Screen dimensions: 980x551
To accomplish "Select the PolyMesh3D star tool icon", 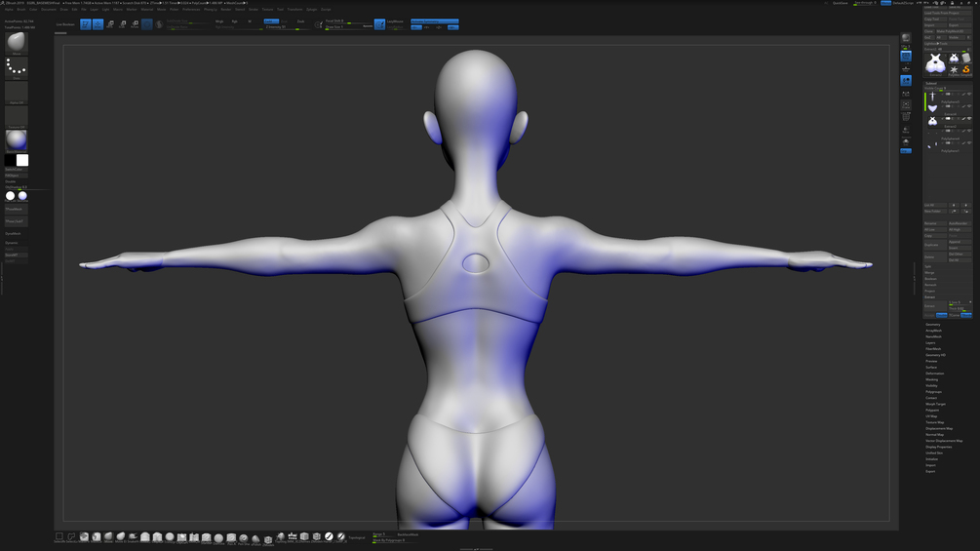I will tap(954, 69).
